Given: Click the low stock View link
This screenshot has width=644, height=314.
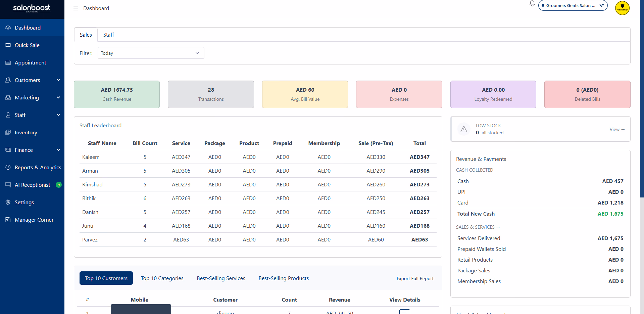Looking at the screenshot, I should coord(617,129).
